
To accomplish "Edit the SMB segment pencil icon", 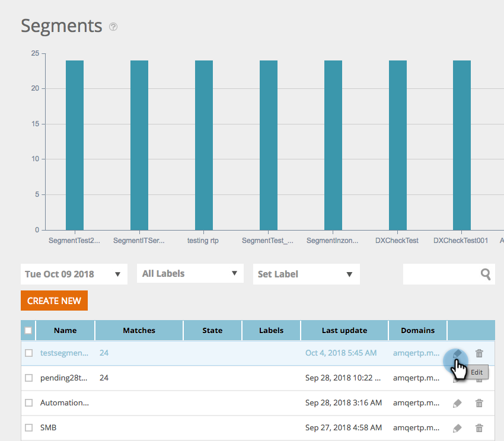I will [x=457, y=428].
